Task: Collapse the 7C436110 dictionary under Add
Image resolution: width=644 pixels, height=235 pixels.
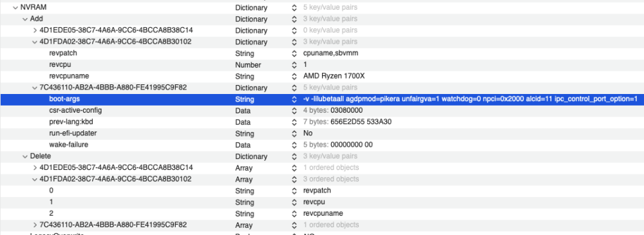Action: pos(35,88)
